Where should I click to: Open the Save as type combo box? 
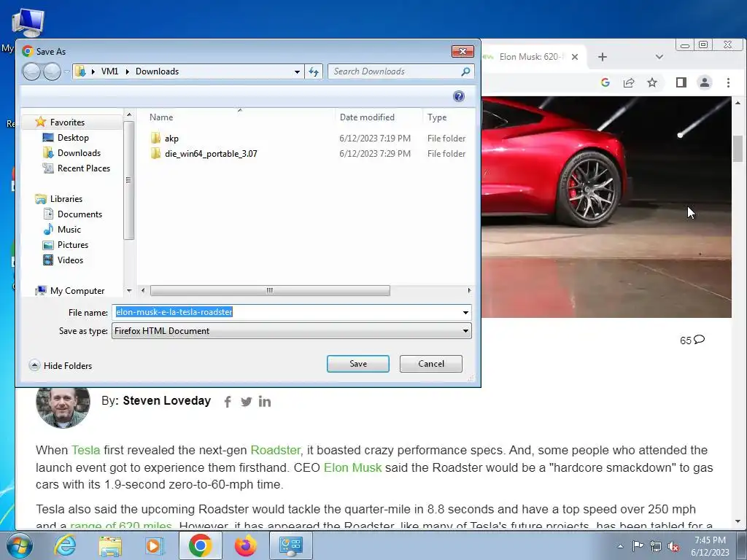(292, 331)
